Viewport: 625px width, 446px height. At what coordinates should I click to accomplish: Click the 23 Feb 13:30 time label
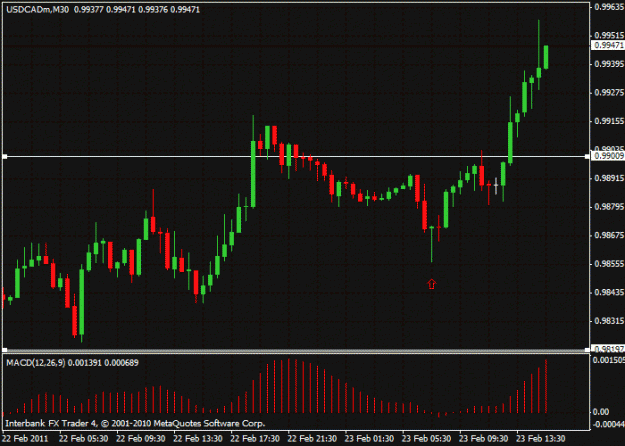540,438
